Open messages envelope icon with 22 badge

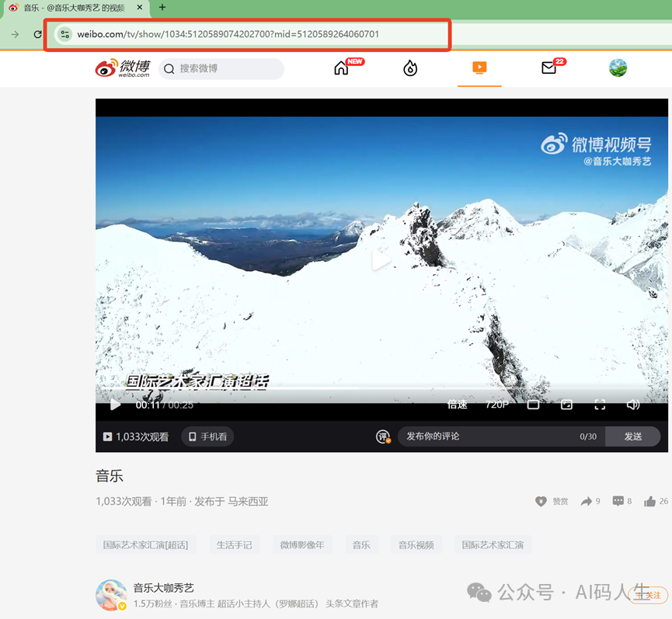click(548, 68)
